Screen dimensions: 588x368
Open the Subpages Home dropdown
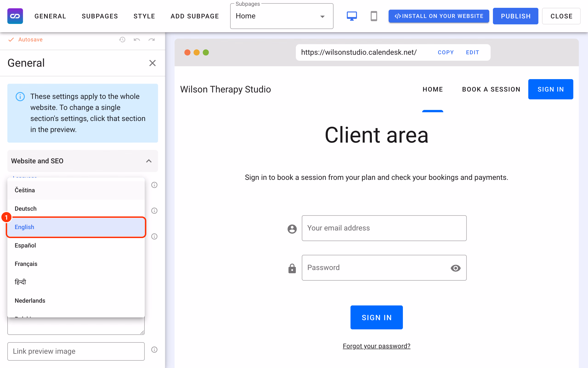282,16
